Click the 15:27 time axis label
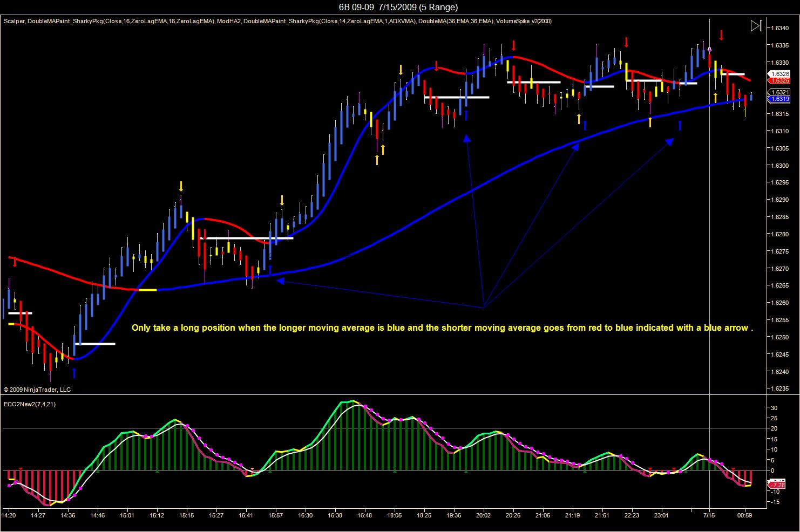800x532 pixels. 216,515
